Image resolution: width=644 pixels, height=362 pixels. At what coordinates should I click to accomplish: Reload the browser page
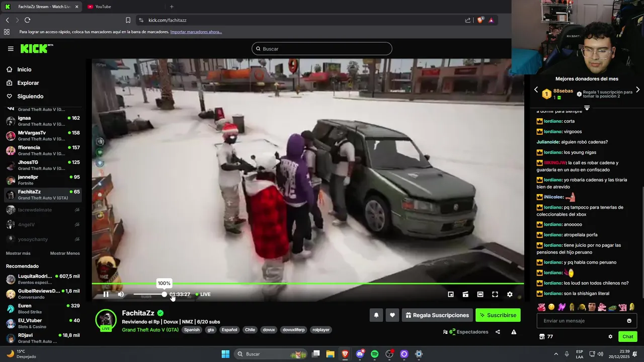[27, 20]
